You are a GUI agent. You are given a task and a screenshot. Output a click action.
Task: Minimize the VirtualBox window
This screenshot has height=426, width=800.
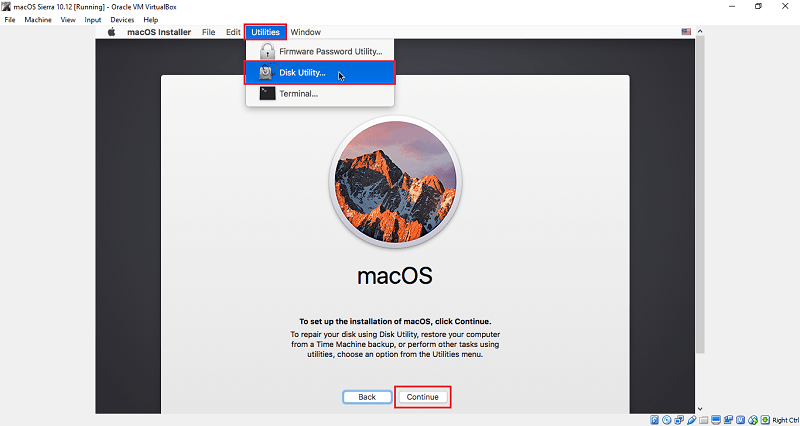pos(732,7)
